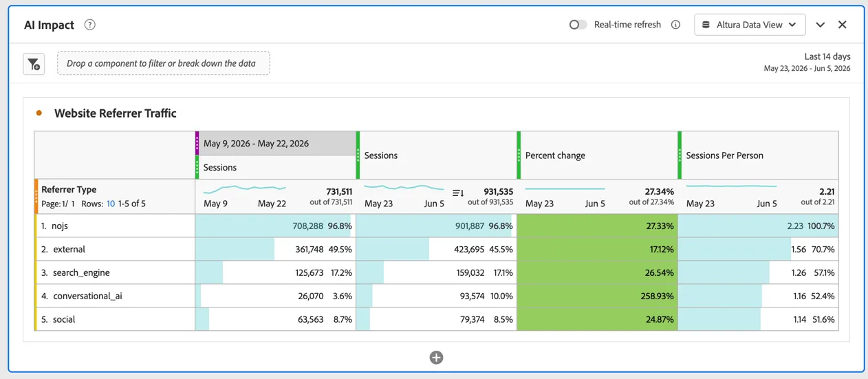Click the 79,374 sessions cell
868x379 pixels.
click(x=437, y=319)
